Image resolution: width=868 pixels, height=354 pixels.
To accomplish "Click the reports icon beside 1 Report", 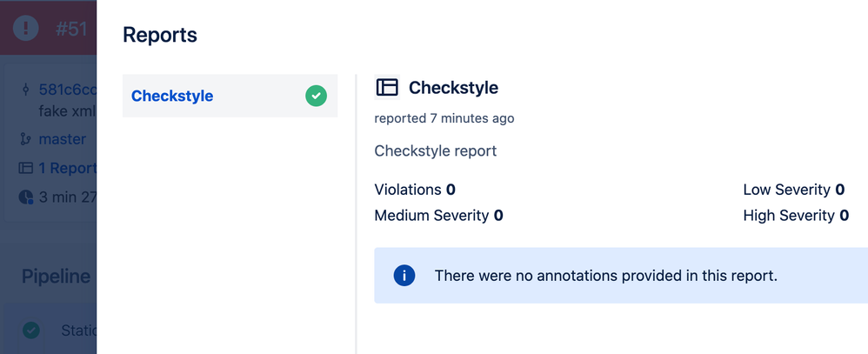I will pos(25,168).
